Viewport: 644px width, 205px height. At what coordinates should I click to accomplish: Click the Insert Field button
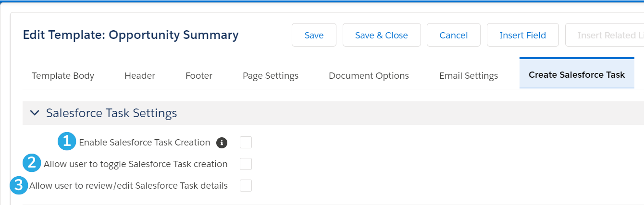pos(523,35)
